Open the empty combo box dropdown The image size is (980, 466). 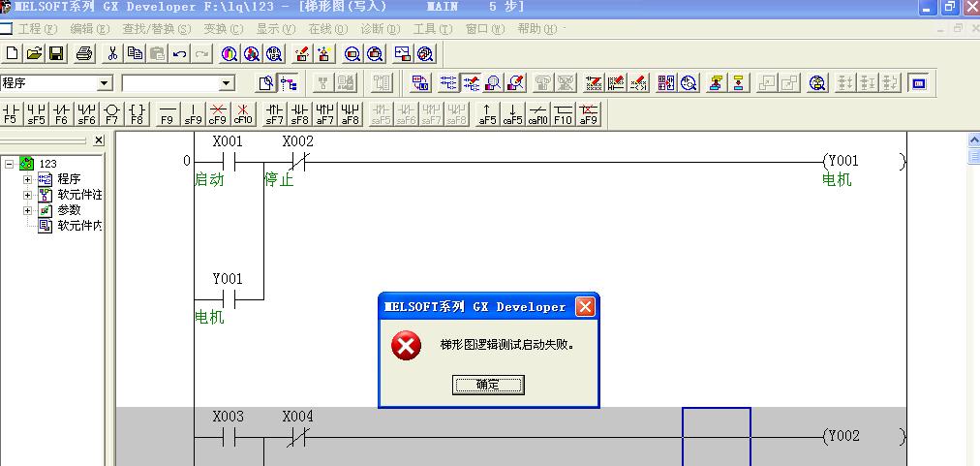tap(227, 84)
